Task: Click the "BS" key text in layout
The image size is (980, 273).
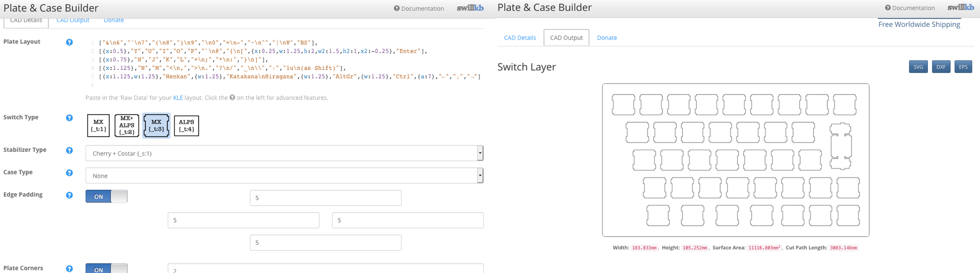Action: (304, 43)
